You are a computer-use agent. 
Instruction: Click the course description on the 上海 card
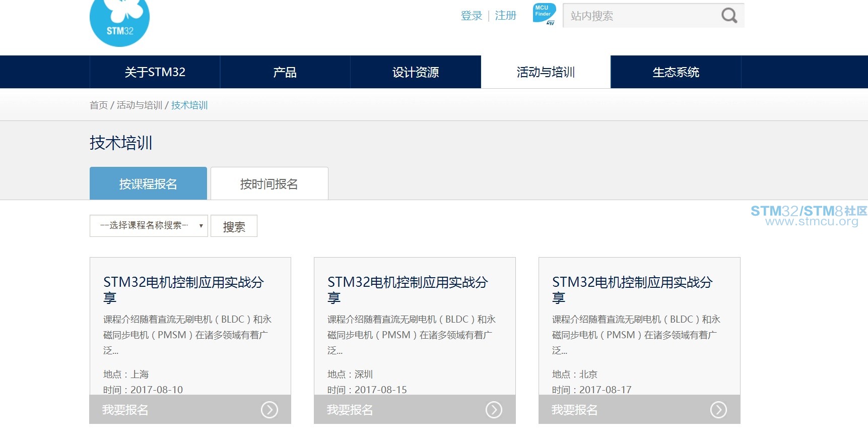pyautogui.click(x=187, y=335)
